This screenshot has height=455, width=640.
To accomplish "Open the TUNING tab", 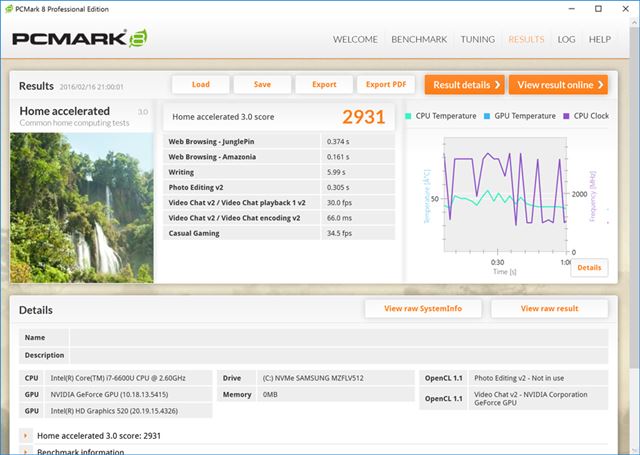I will pyautogui.click(x=478, y=40).
